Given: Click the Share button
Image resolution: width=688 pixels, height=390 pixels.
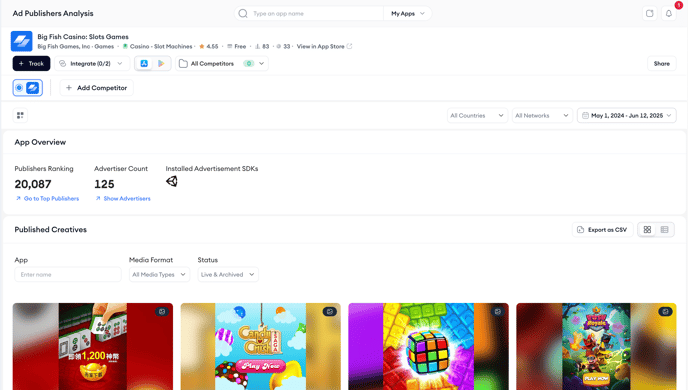Looking at the screenshot, I should point(661,64).
